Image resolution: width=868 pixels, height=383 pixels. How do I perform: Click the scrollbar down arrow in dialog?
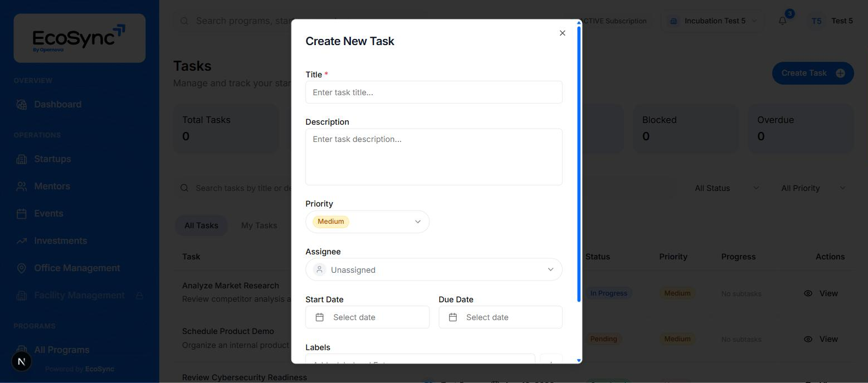click(x=579, y=361)
